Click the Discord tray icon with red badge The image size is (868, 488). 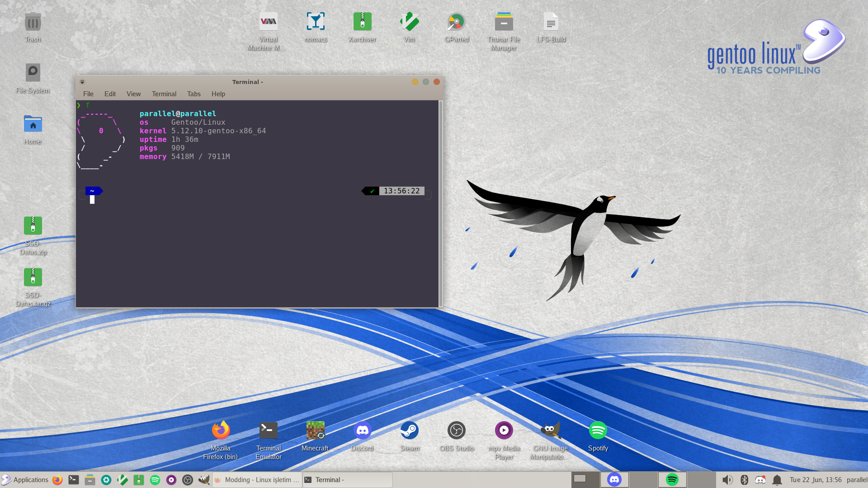pyautogui.click(x=760, y=480)
